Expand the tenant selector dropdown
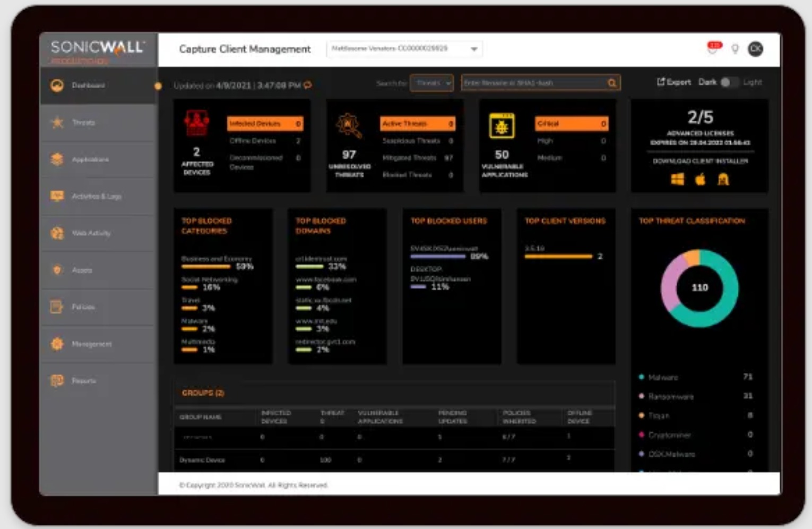The image size is (812, 529). point(473,49)
